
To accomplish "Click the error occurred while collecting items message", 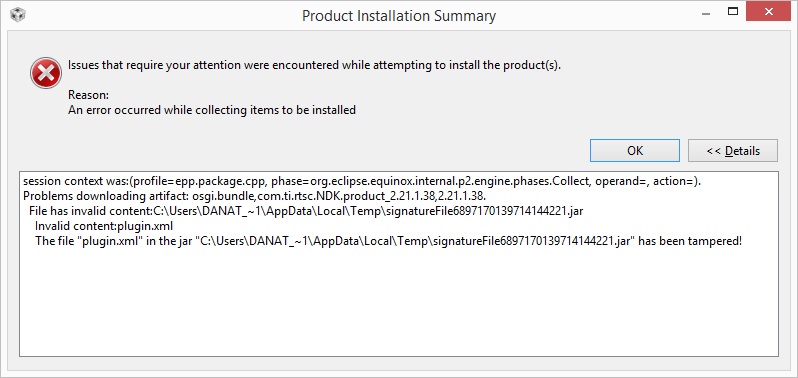I will point(212,110).
